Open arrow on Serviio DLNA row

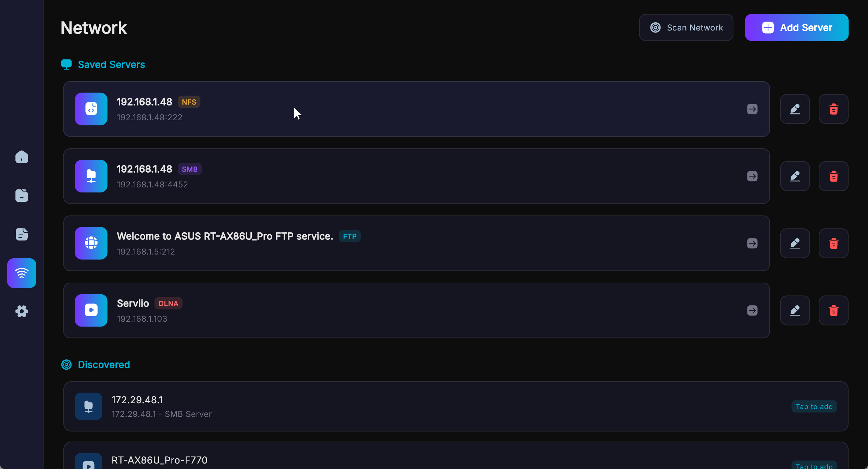pos(752,310)
